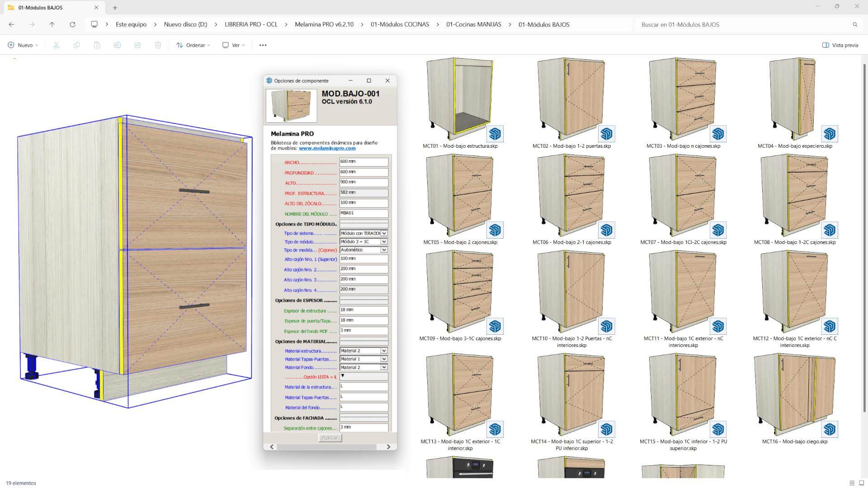Select MCT07 - Mod-bajo 1CI-2C cajones.skp
This screenshot has height=488, width=868.
(683, 199)
